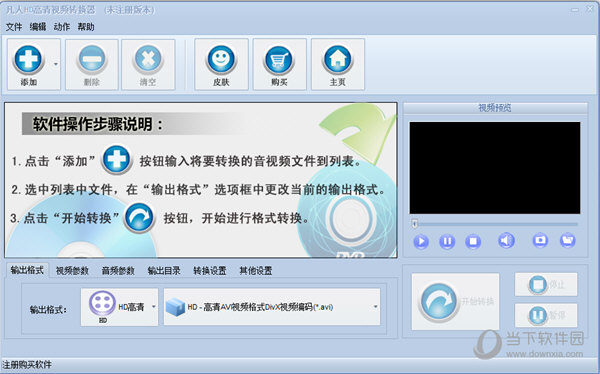Click the preview seek slider handle
The image size is (600, 374).
(414, 223)
